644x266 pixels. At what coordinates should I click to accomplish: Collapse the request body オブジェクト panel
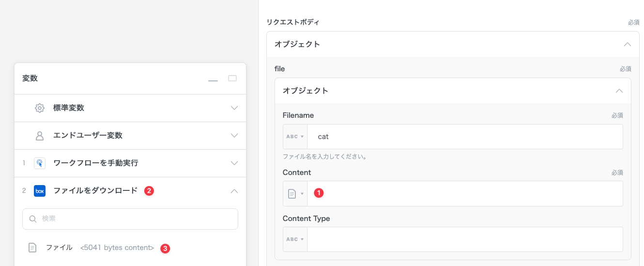[x=628, y=44]
